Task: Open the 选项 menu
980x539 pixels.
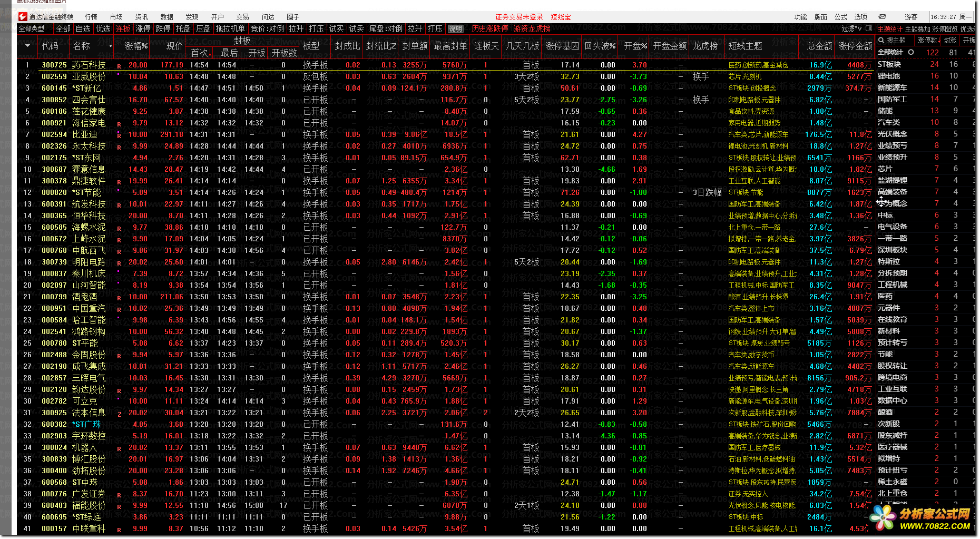Action: [861, 17]
